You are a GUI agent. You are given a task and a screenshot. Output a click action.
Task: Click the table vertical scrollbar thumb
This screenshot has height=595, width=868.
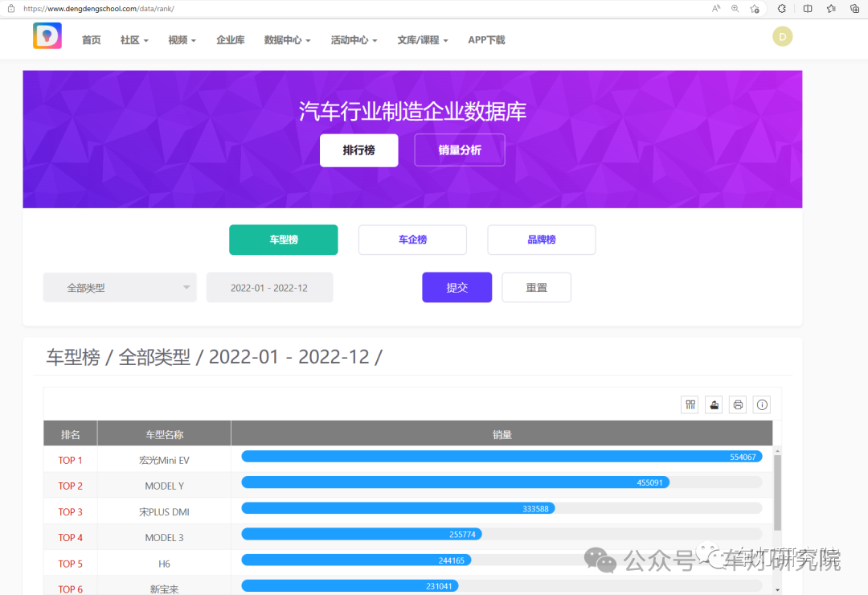pos(777,493)
